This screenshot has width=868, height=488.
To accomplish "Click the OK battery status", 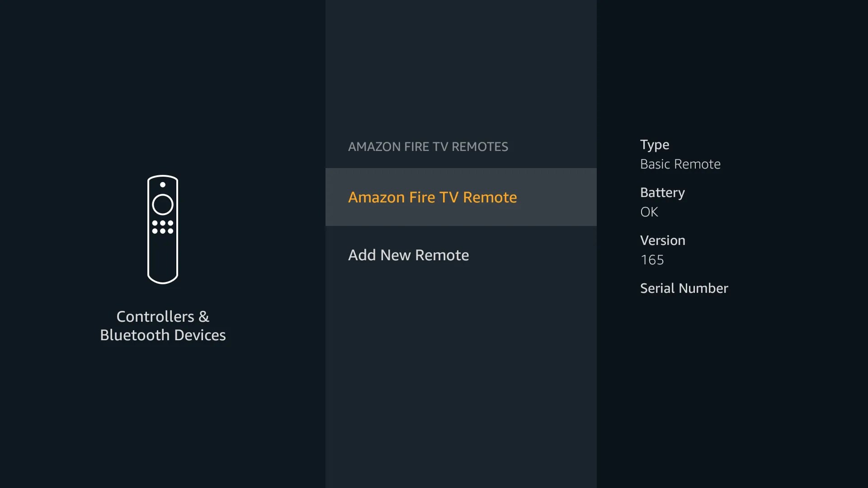I will pyautogui.click(x=649, y=212).
